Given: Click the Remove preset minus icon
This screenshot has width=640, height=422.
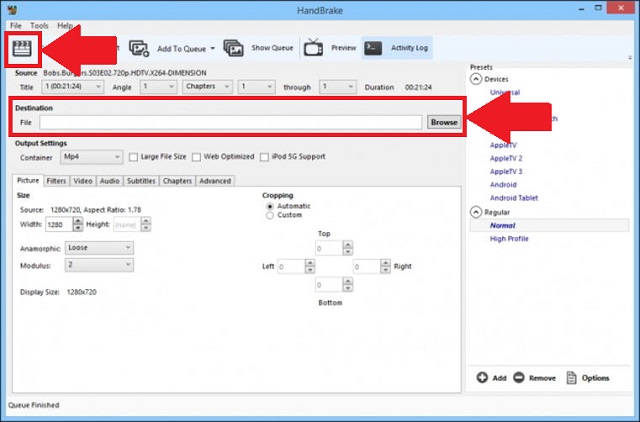Looking at the screenshot, I should [x=519, y=377].
